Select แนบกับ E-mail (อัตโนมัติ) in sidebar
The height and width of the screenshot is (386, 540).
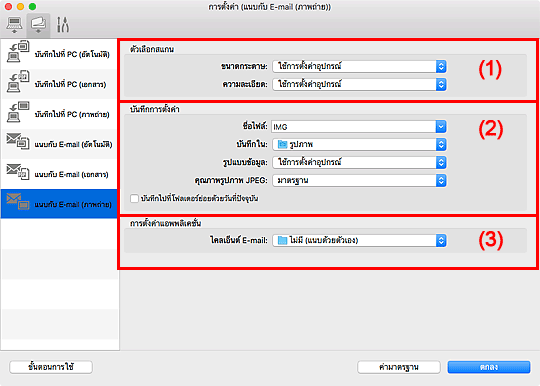click(x=59, y=144)
